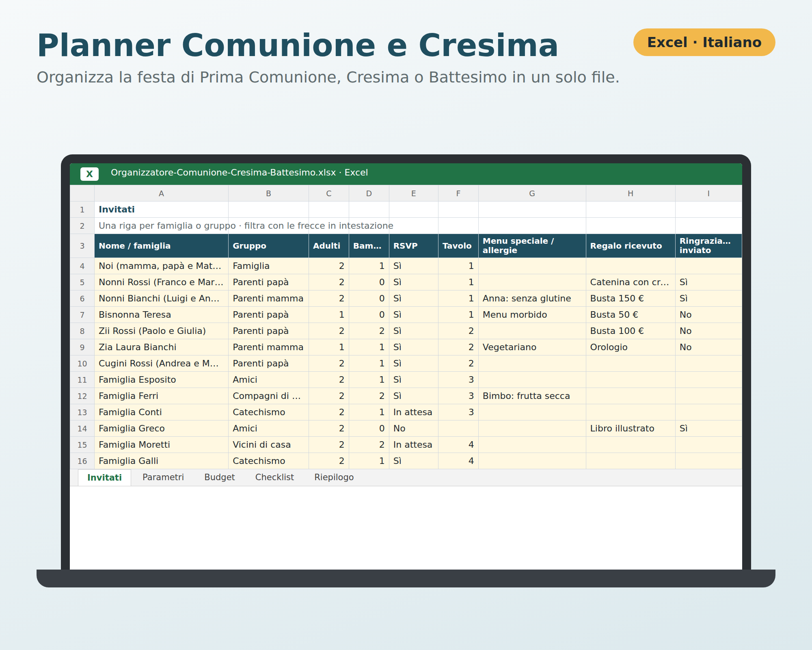Click the 'Catenina con cr...' gift cell
The height and width of the screenshot is (650, 812).
pos(631,282)
